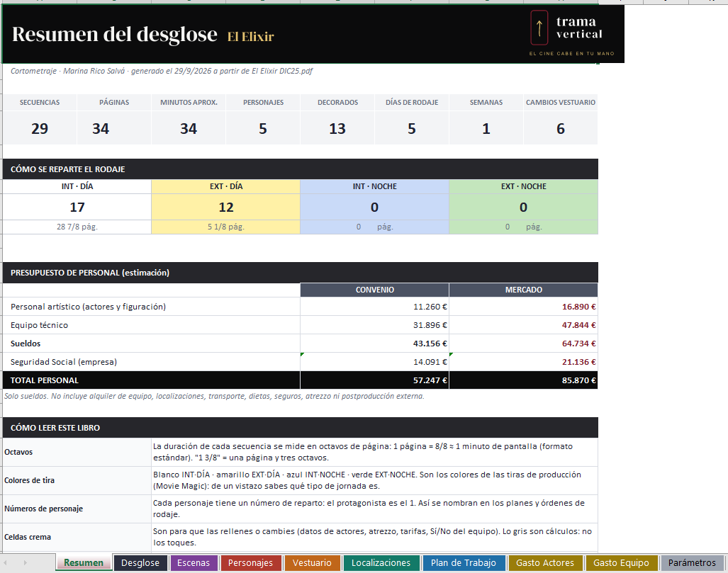Click the MERCADO column header
This screenshot has width=728, height=573.
pos(523,290)
